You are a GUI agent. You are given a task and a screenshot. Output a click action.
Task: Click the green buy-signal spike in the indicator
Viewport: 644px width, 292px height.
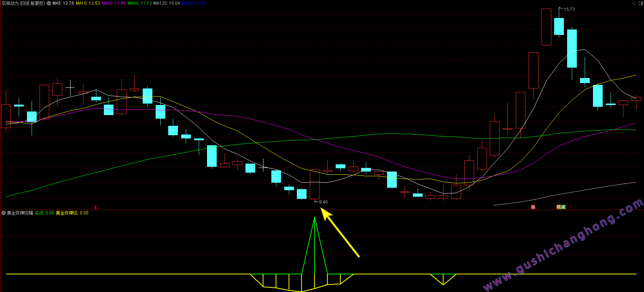314,246
